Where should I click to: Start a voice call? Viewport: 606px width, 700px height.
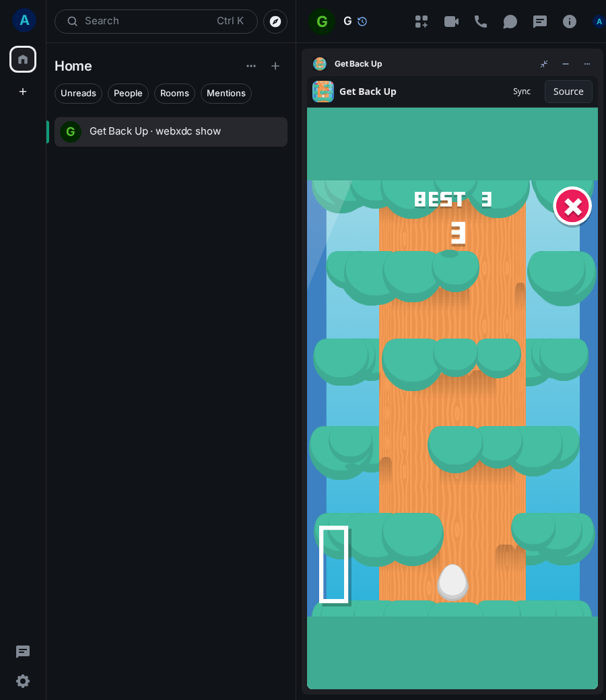481,22
